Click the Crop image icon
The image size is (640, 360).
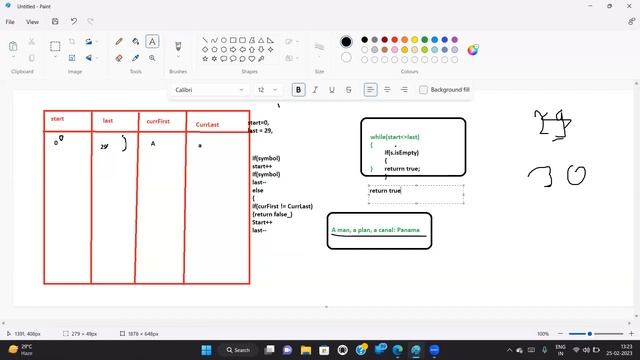(x=72, y=42)
